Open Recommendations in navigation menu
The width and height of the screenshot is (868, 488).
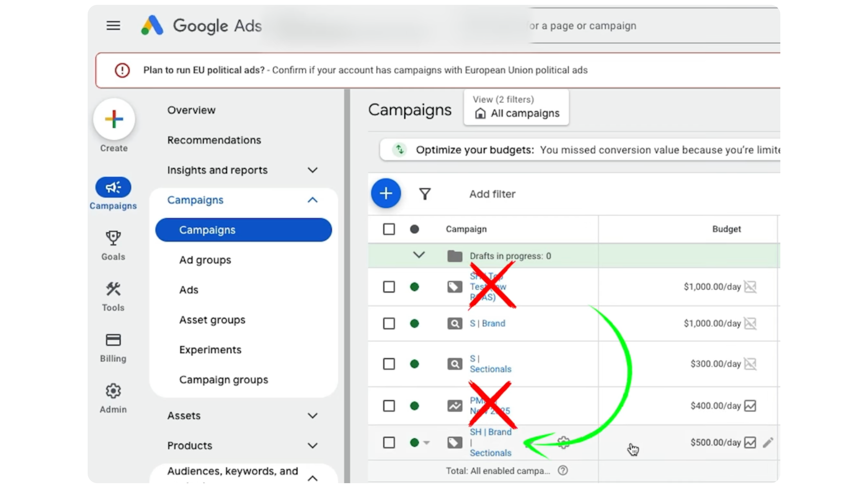(x=214, y=140)
